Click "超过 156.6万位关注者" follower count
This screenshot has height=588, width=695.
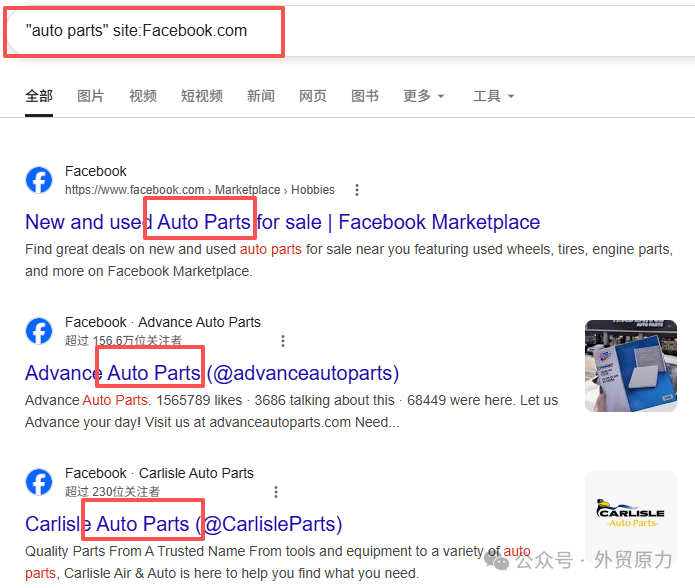coord(123,340)
